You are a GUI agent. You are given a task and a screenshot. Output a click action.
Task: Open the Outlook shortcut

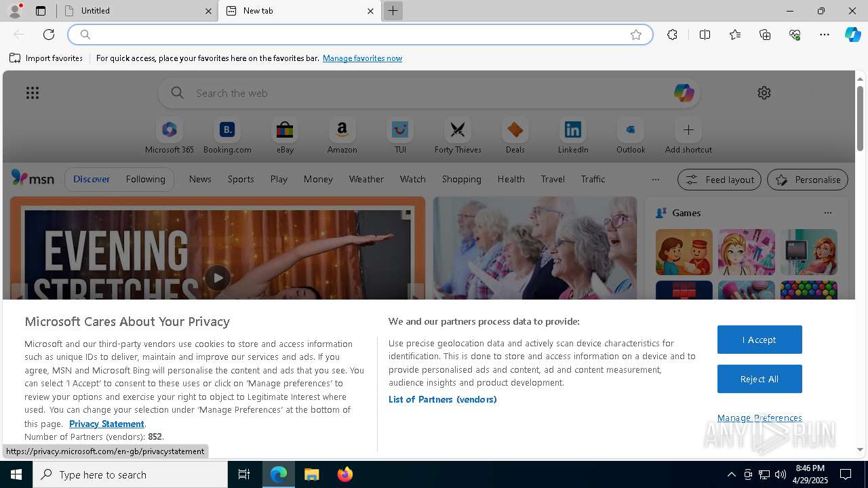point(631,136)
